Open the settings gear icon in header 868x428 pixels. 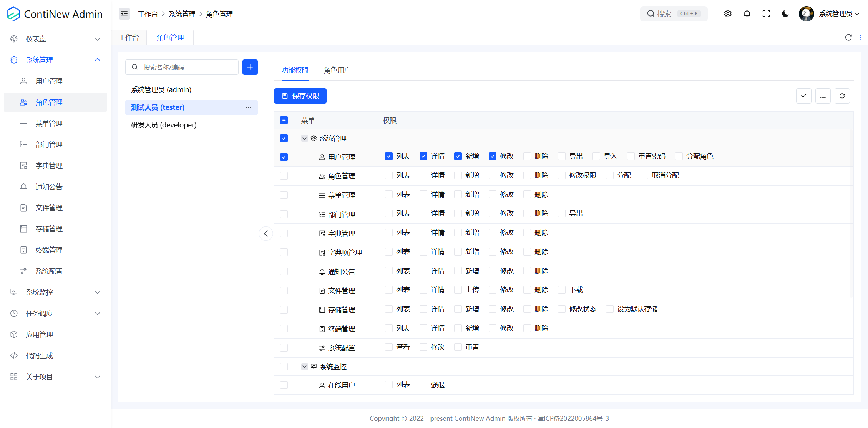point(728,14)
